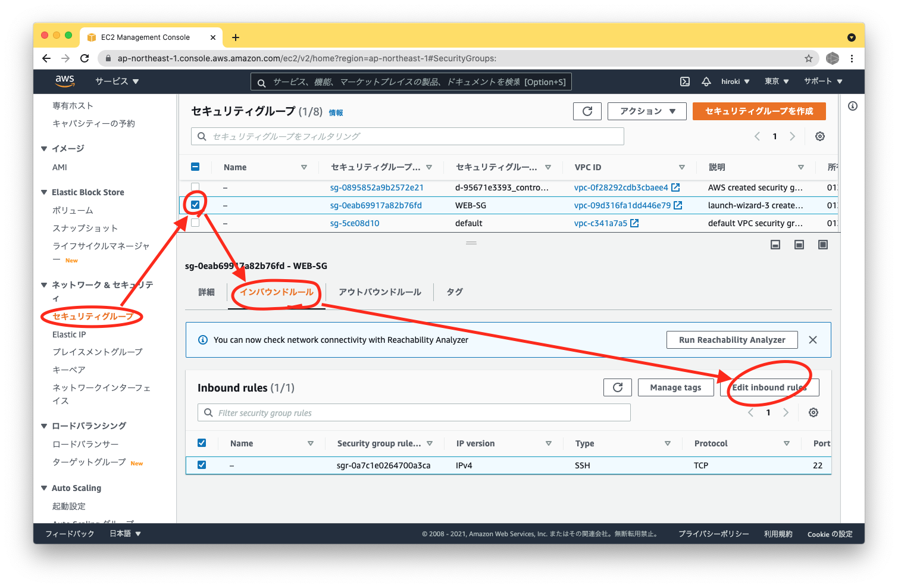Open a new browser tab
The height and width of the screenshot is (588, 898).
[236, 37]
